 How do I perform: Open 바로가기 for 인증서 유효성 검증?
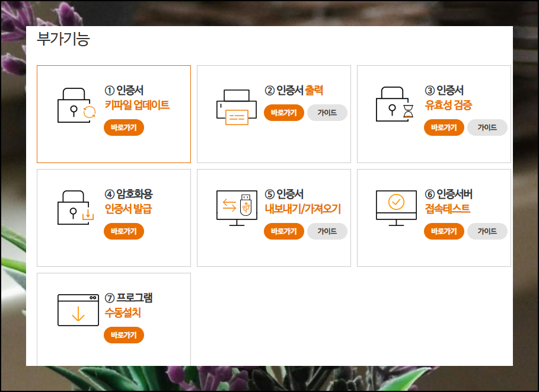444,128
